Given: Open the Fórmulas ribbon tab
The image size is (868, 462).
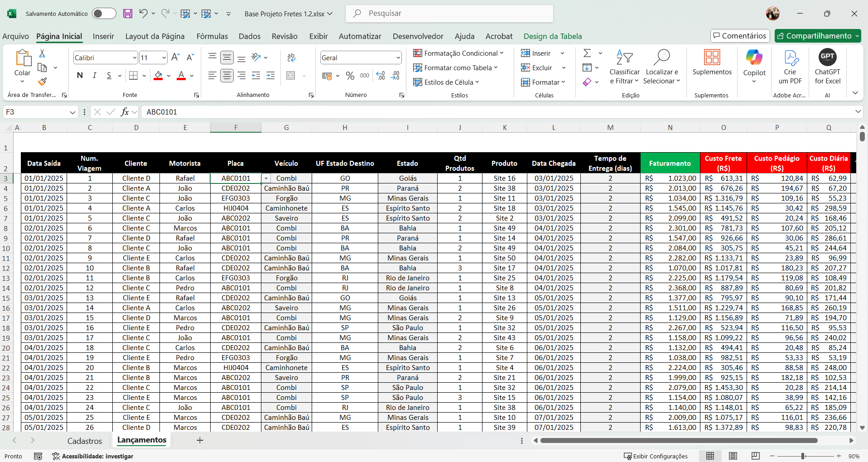Looking at the screenshot, I should pos(212,36).
